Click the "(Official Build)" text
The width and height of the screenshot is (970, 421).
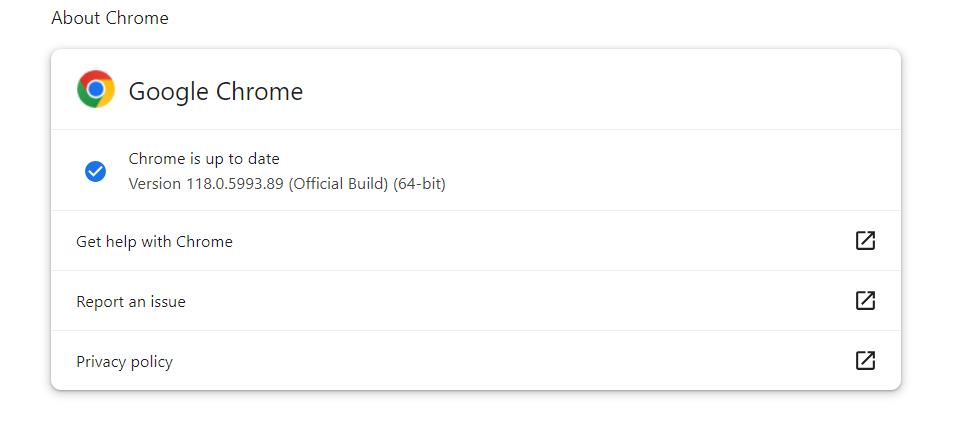[x=338, y=184]
